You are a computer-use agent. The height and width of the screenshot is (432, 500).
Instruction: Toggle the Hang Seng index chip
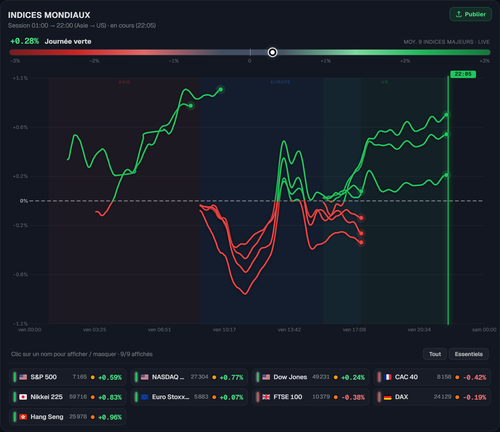(x=68, y=417)
